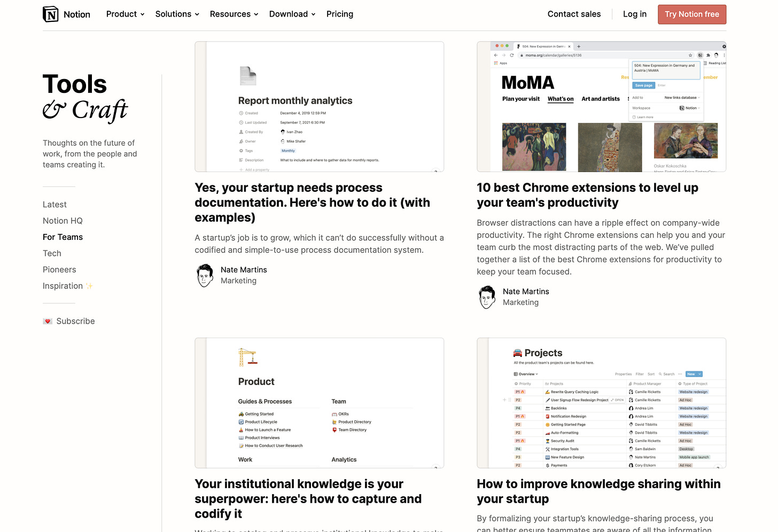
Task: Click the Save page button in MoMA screenshot
Action: tap(643, 85)
